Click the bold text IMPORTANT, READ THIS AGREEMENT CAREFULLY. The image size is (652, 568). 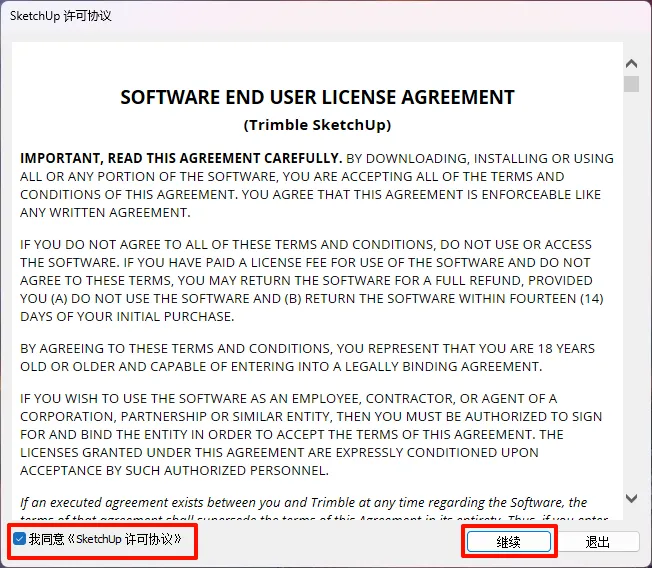click(181, 158)
